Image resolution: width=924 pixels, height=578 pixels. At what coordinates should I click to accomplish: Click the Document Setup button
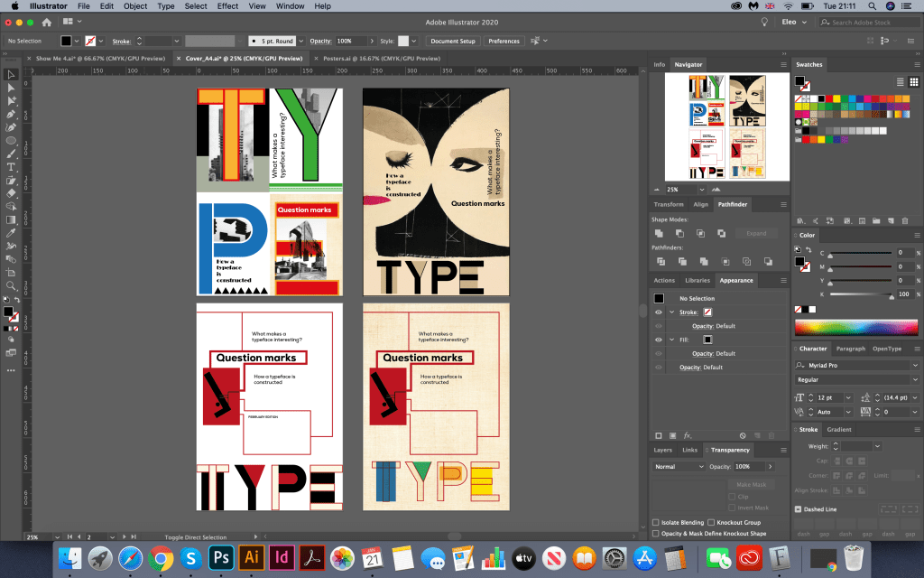point(452,41)
